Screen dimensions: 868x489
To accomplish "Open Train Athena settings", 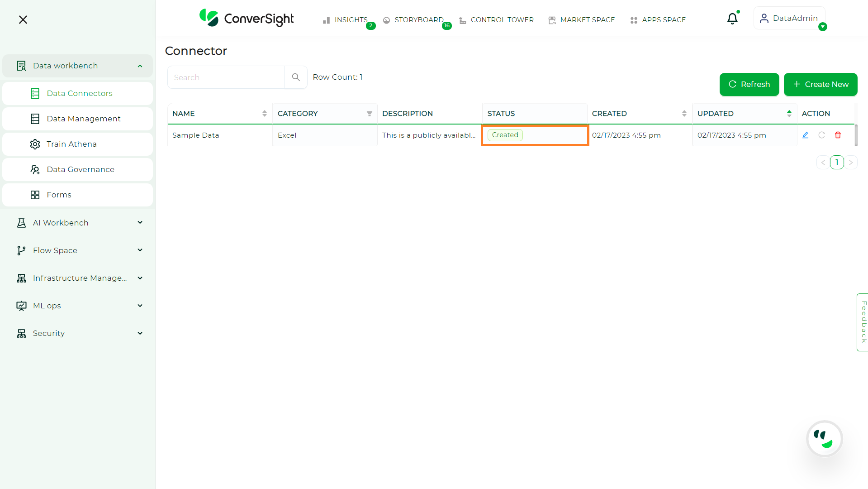I will coord(71,144).
